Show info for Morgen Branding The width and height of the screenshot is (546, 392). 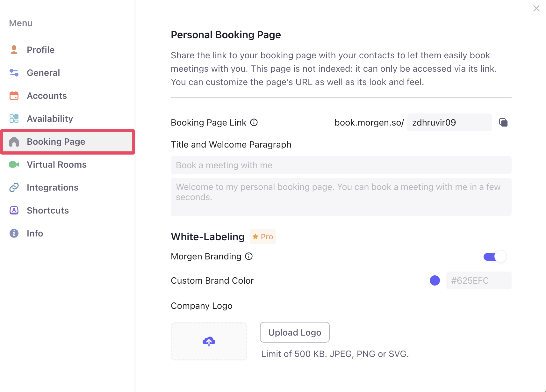(249, 256)
